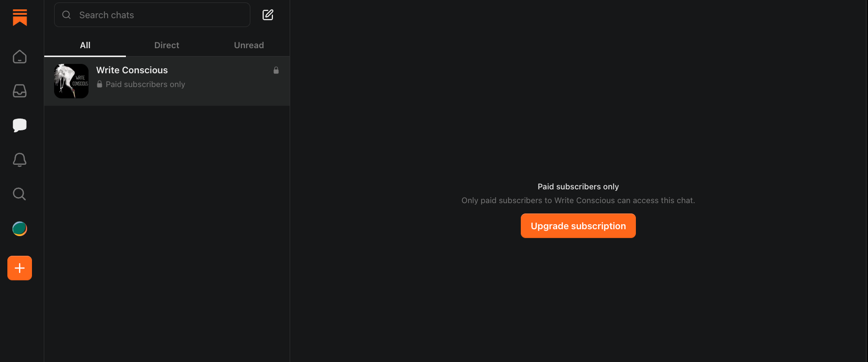This screenshot has height=362, width=868.
Task: Select the Chat speech bubble icon
Action: [x=20, y=125]
